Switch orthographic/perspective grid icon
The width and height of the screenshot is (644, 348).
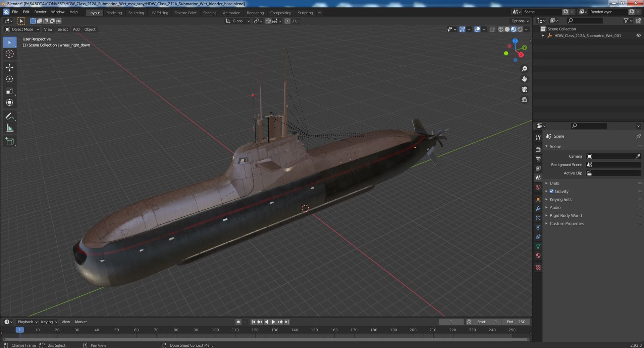pyautogui.click(x=524, y=100)
